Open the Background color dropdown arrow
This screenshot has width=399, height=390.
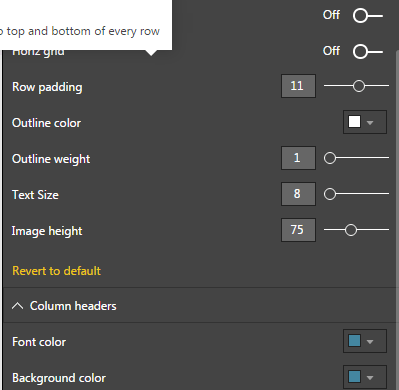pyautogui.click(x=370, y=378)
